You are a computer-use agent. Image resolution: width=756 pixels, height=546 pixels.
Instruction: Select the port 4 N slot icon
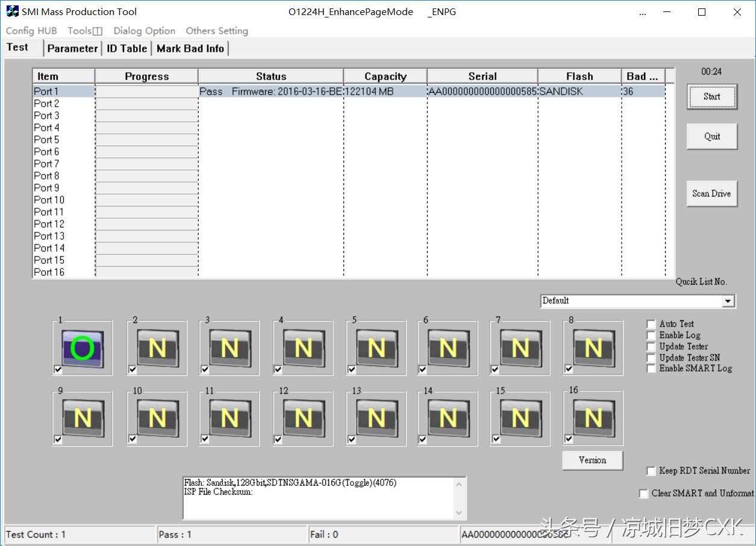(303, 349)
